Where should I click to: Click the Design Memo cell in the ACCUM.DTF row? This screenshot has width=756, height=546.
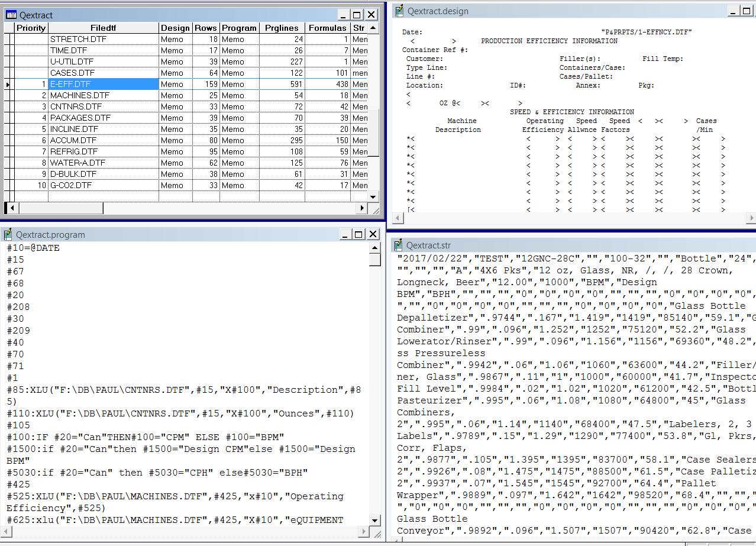tap(175, 141)
